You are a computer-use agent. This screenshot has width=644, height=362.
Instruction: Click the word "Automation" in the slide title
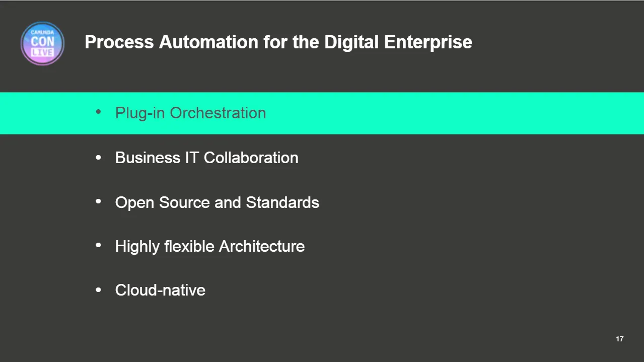click(x=209, y=42)
